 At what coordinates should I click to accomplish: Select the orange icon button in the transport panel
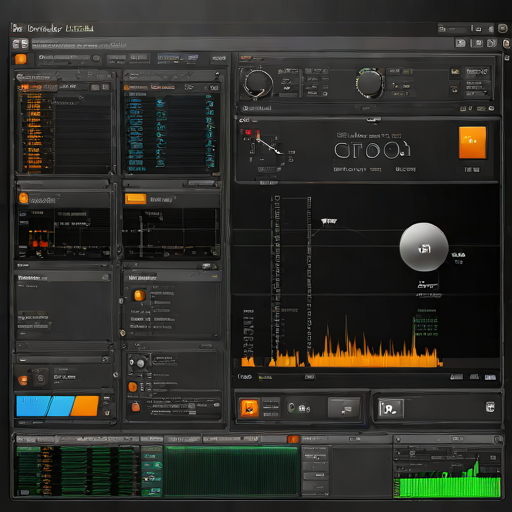tap(249, 408)
